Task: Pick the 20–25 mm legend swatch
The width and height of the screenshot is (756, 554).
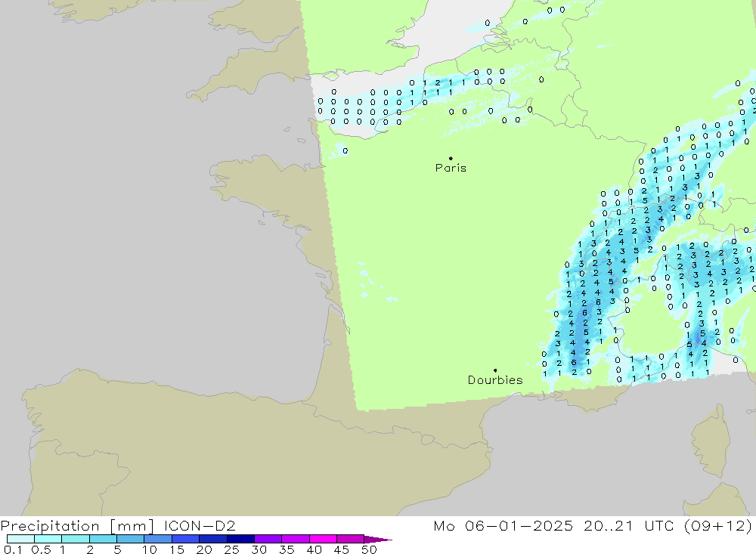Action: tap(213, 539)
